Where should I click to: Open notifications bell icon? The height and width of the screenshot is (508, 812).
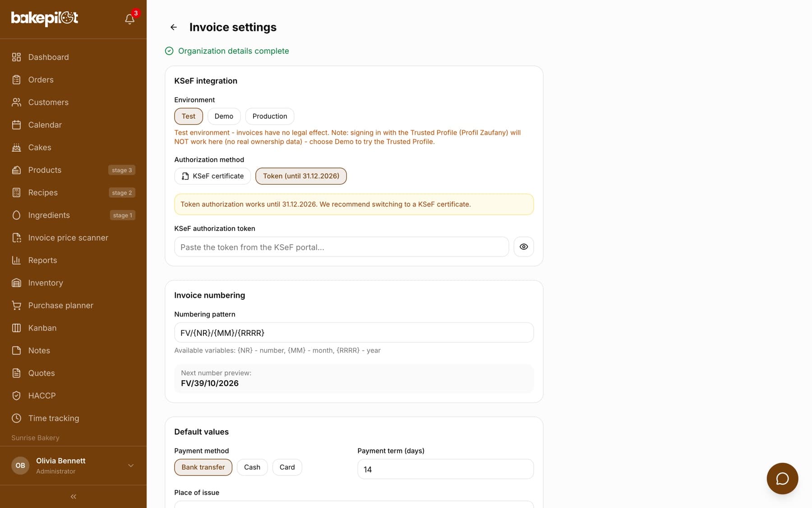pos(129,19)
